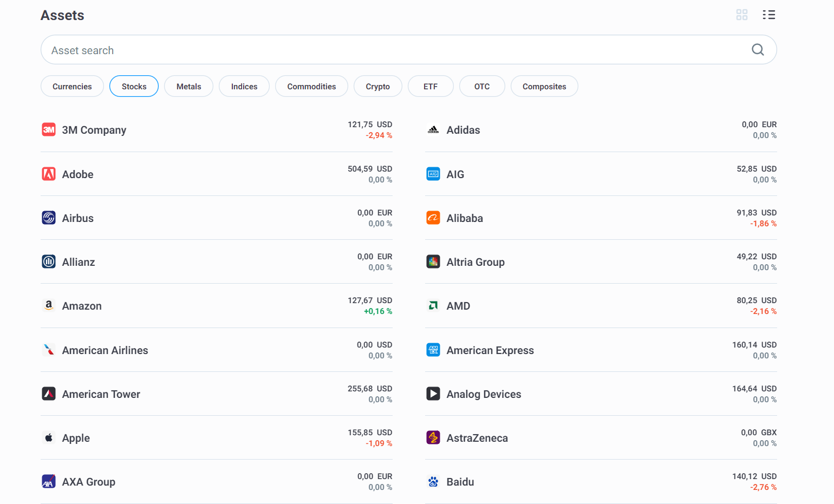The height and width of the screenshot is (504, 834).
Task: Click Analog Devices price 164,64 USD
Action: 754,389
